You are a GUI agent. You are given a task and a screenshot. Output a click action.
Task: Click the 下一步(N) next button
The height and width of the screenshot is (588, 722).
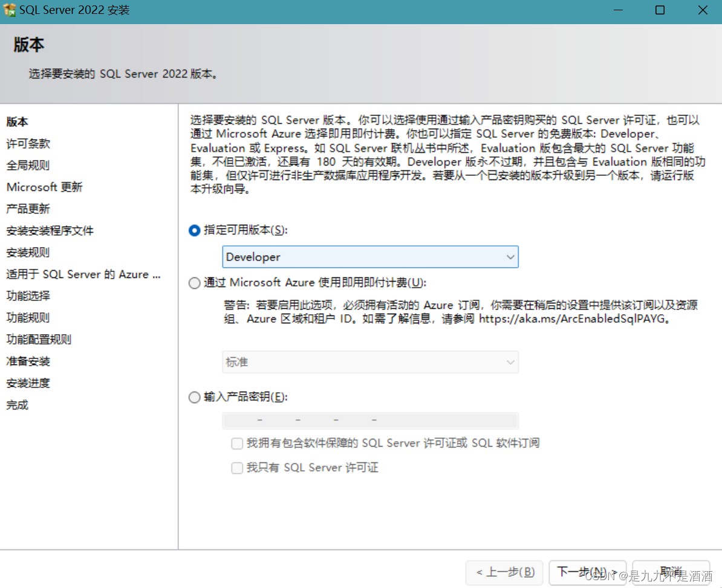point(588,572)
